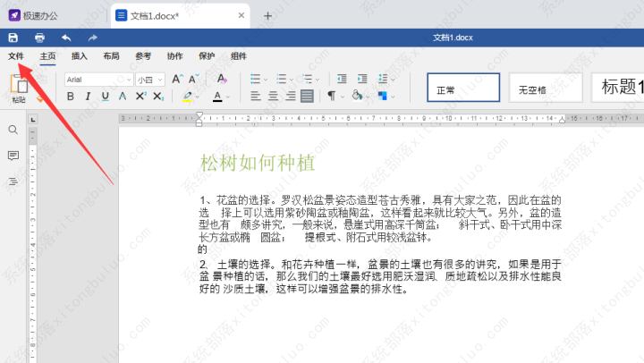Justify the paragraph text

(307, 96)
